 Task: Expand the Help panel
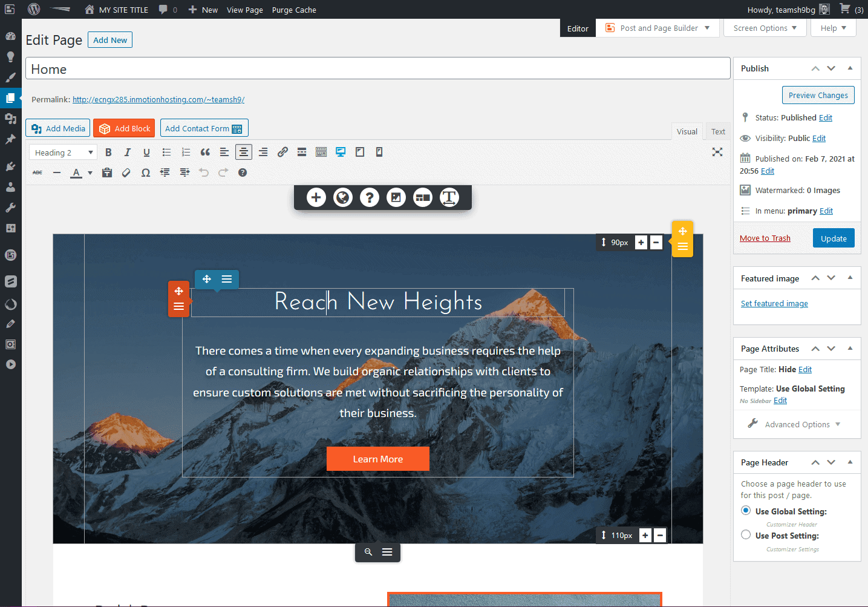[x=834, y=28]
